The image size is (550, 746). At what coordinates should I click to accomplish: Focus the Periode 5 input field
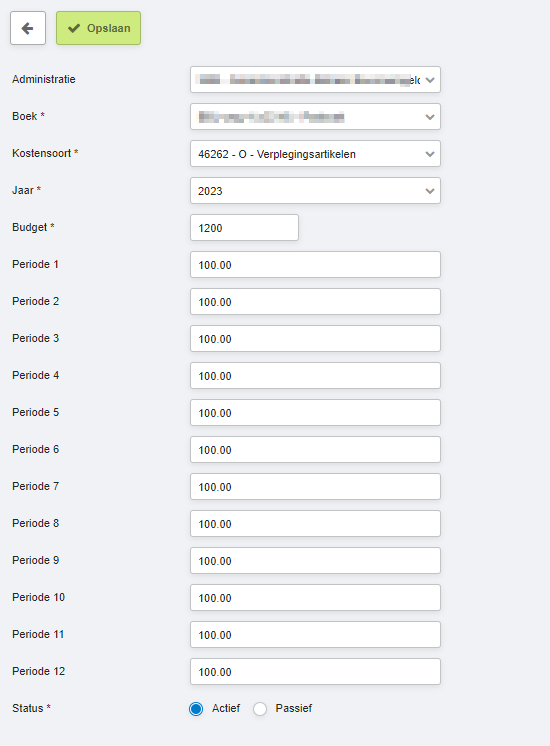tap(315, 412)
